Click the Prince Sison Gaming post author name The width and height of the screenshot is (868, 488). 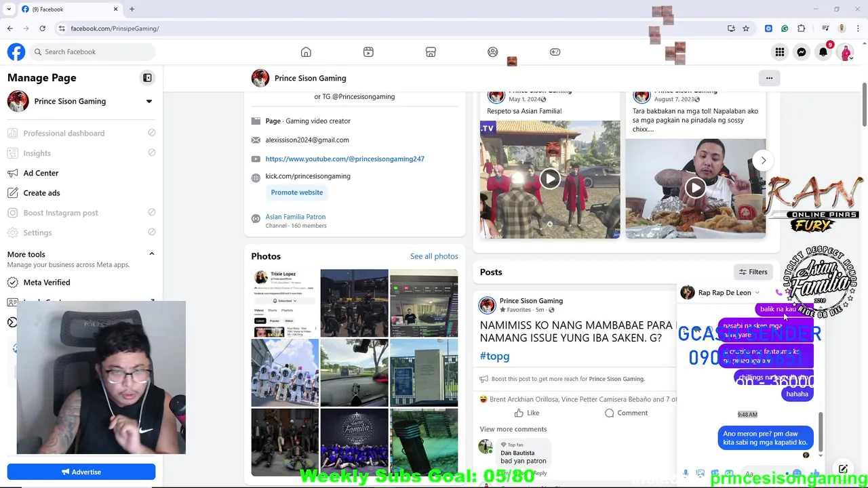pyautogui.click(x=531, y=301)
